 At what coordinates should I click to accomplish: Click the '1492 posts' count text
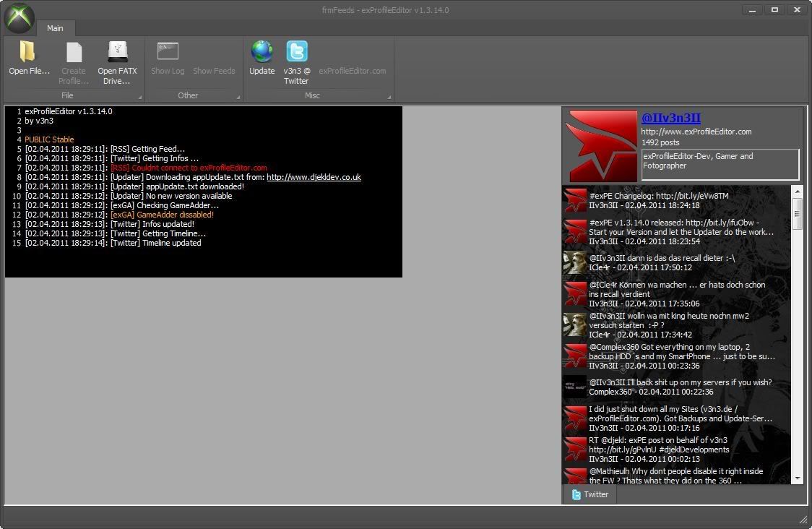click(660, 142)
